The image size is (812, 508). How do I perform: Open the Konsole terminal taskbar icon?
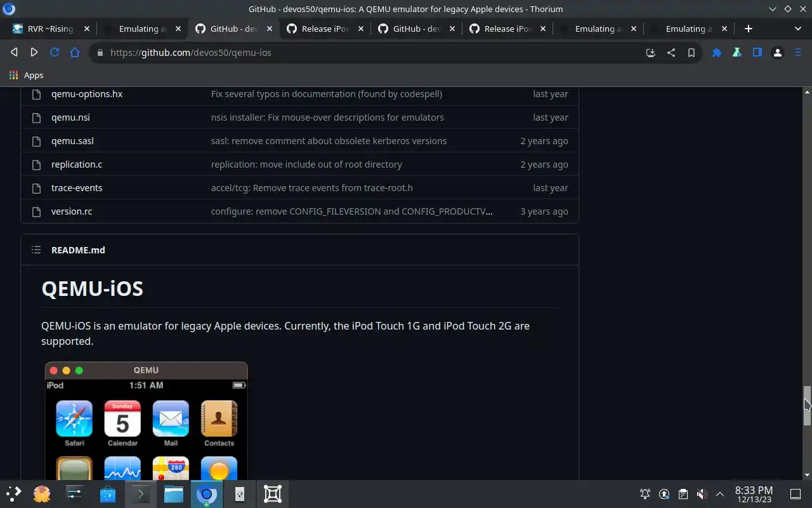(x=141, y=494)
